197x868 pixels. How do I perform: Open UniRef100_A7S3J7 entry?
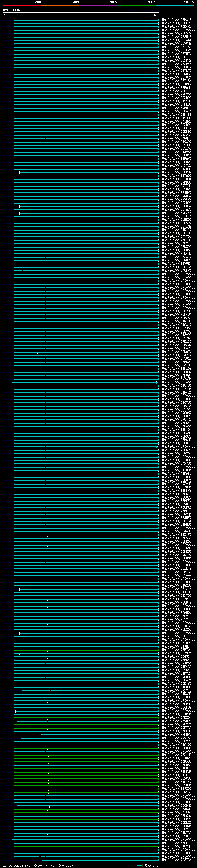177,257
